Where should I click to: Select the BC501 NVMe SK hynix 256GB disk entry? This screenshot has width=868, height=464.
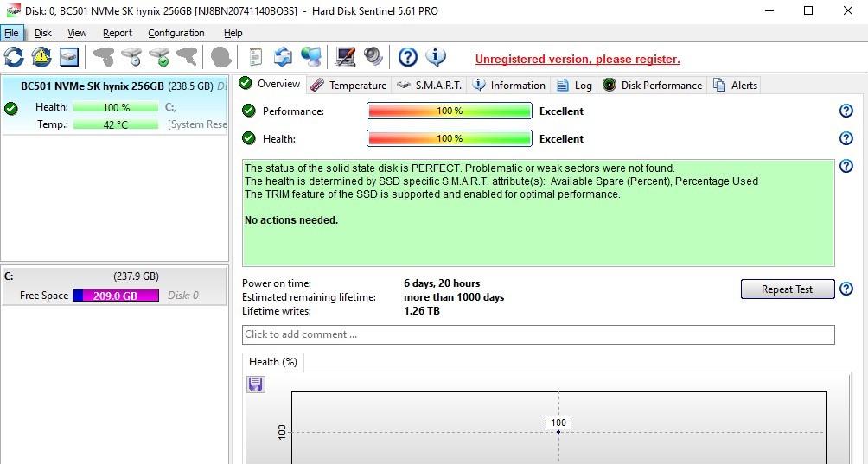pyautogui.click(x=115, y=105)
